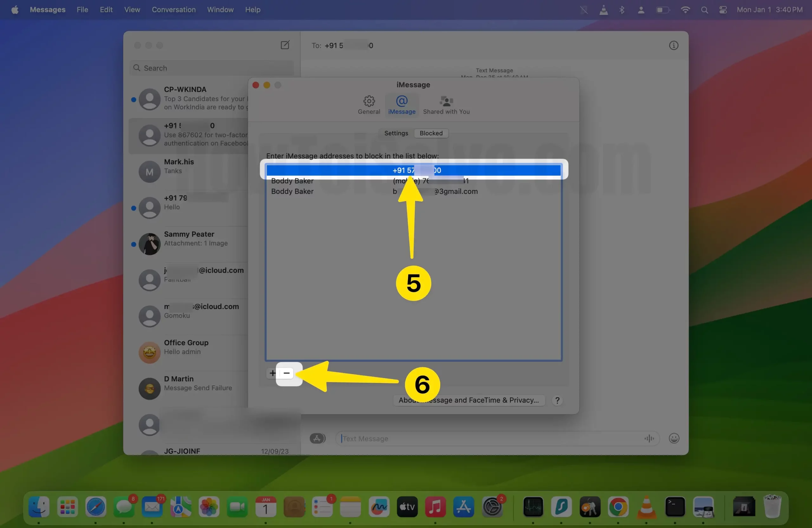Click the plus button to add blocked address
812x528 pixels.
tap(272, 373)
